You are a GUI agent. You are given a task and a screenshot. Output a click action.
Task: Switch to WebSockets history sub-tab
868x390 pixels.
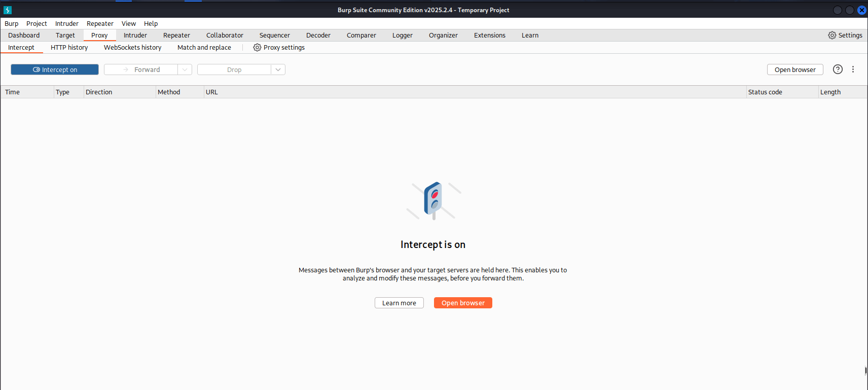tap(133, 48)
